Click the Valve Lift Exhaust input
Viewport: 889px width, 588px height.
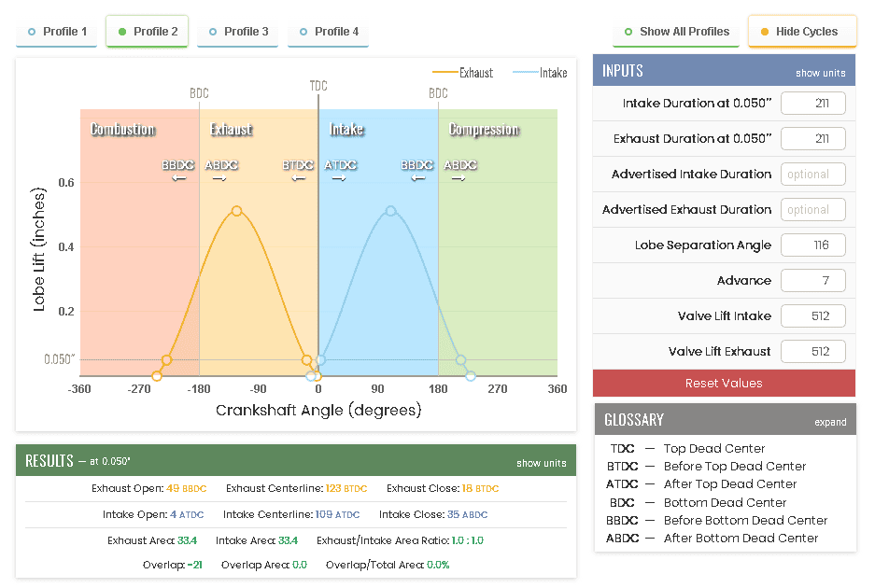(x=813, y=351)
